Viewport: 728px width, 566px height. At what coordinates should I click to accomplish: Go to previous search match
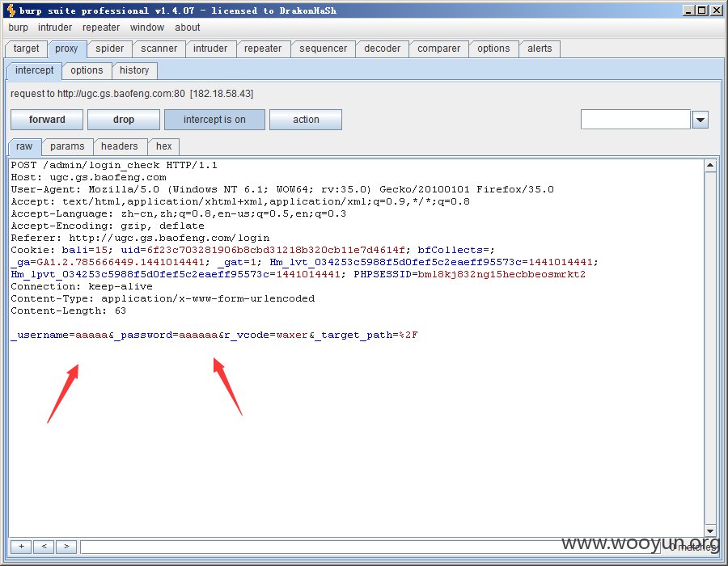click(x=44, y=547)
